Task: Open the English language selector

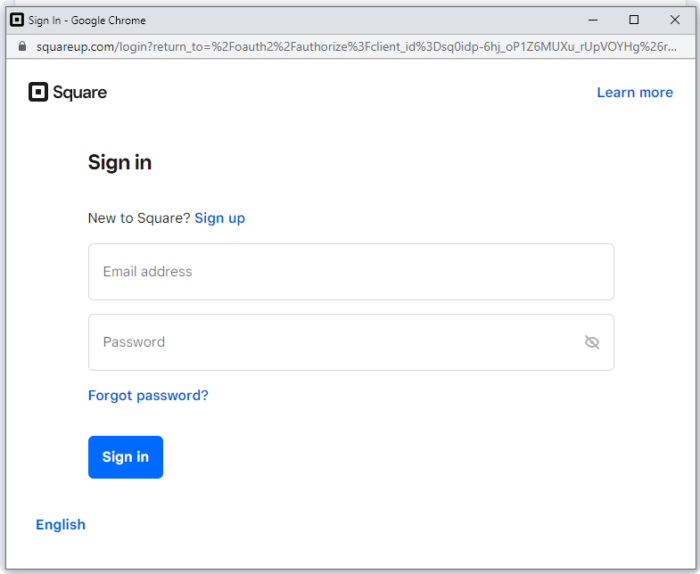Action: (x=61, y=524)
